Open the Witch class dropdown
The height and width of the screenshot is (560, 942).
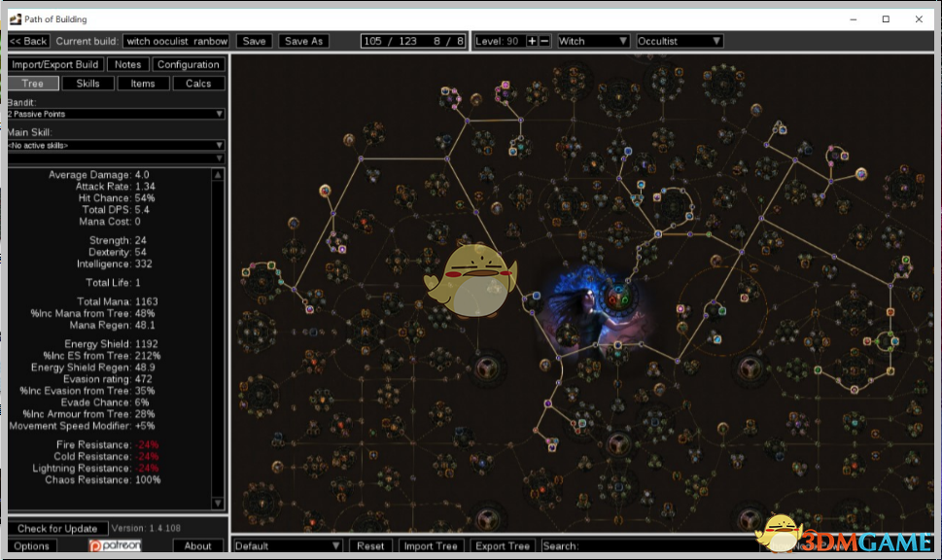tap(593, 41)
